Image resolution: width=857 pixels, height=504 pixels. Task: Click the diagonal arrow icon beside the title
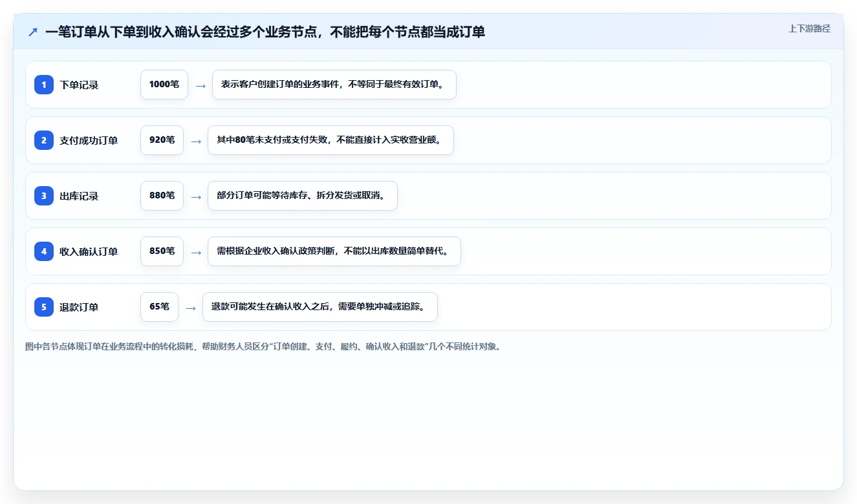(33, 32)
